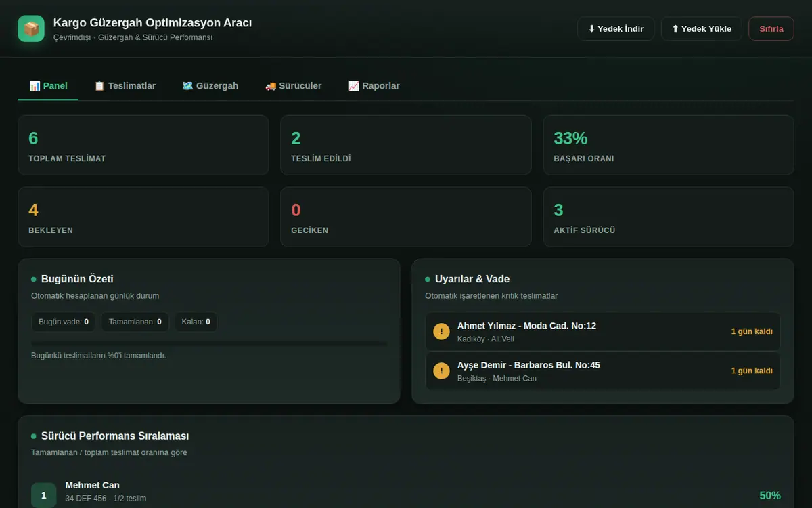The image size is (812, 508).
Task: Click today's completion progress bar
Action: 209,343
